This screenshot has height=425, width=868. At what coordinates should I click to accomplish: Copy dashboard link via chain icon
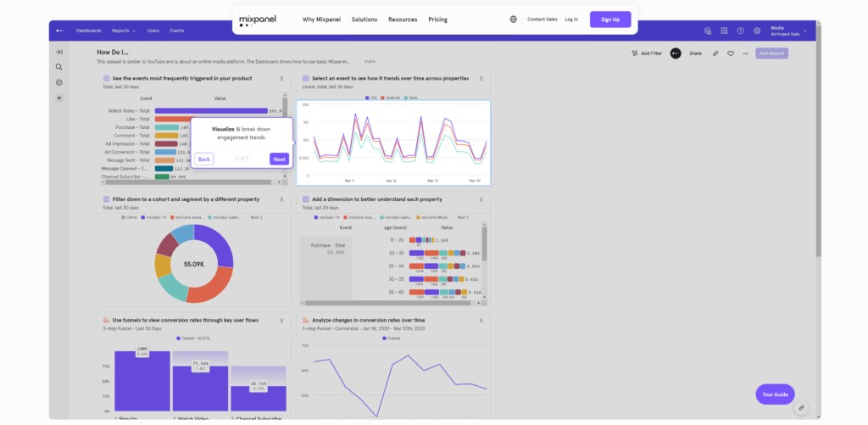pyautogui.click(x=715, y=53)
